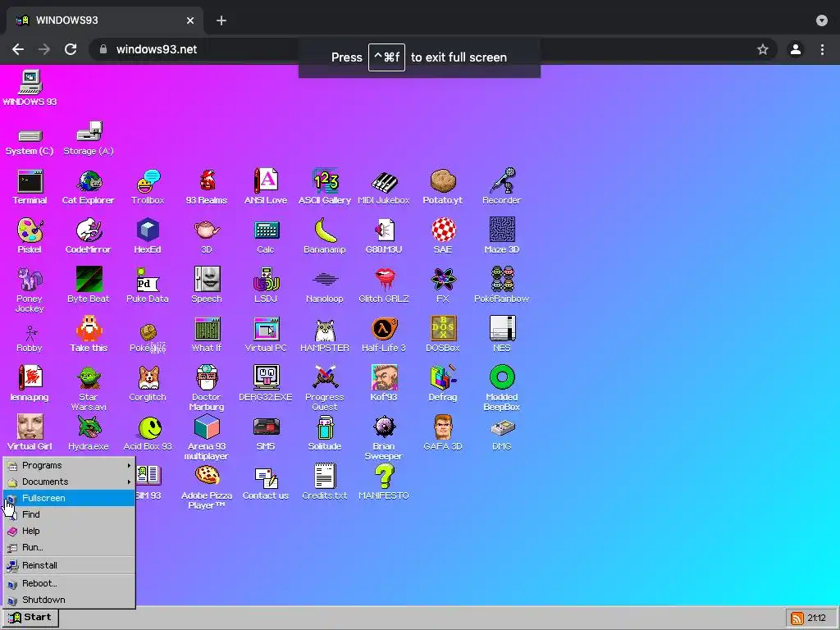This screenshot has height=630, width=840.
Task: Open the NES emulator icon
Action: pos(501,335)
